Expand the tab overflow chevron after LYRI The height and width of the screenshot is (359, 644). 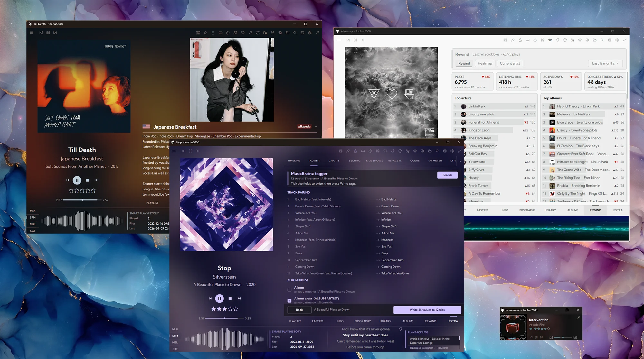tap(460, 161)
